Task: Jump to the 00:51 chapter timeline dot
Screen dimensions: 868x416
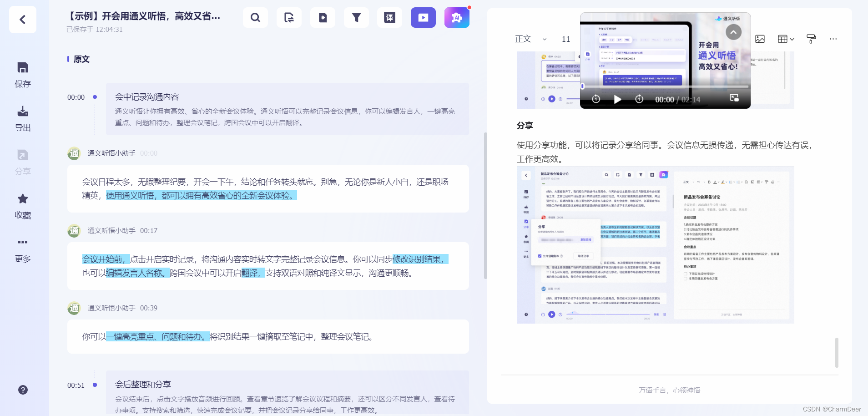Action: coord(95,385)
